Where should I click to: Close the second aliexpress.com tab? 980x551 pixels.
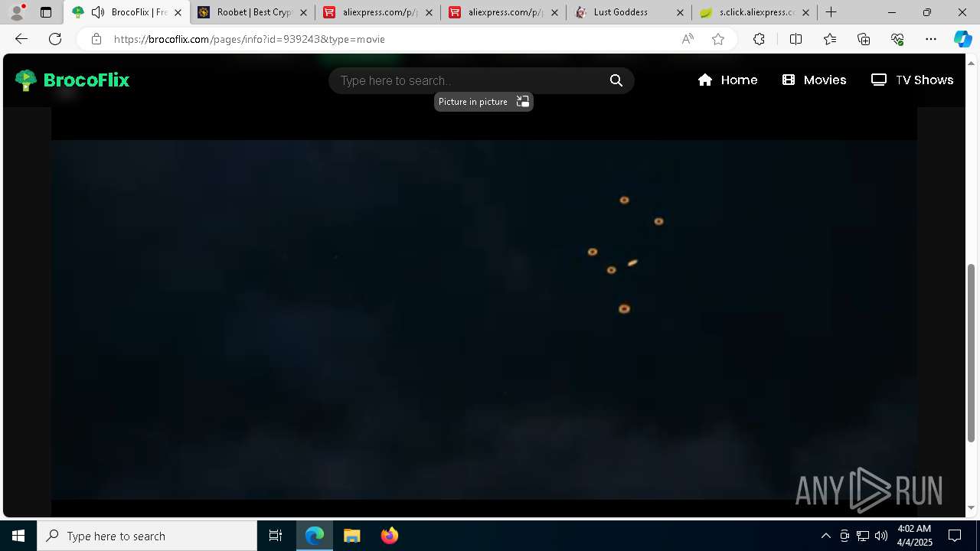(x=554, y=12)
